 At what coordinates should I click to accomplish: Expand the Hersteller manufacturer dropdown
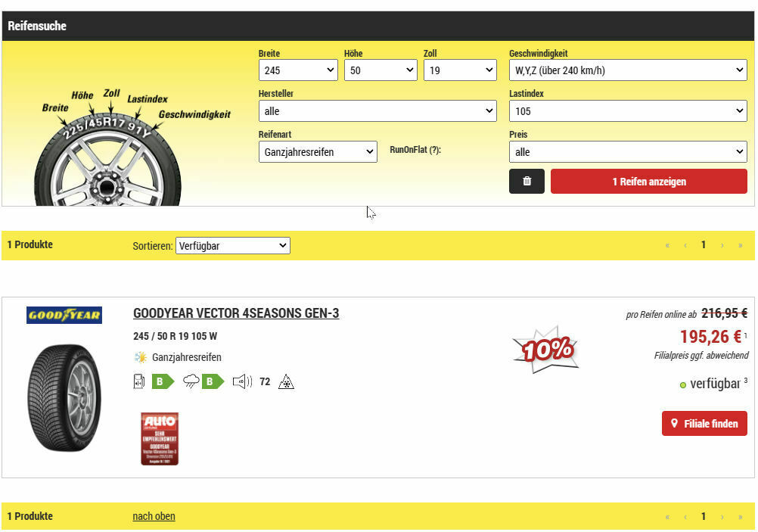(377, 111)
